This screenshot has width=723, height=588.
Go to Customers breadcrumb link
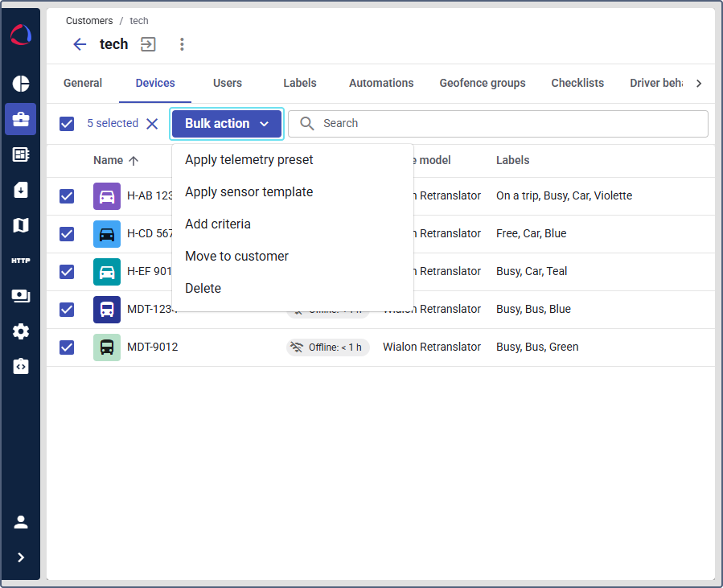[x=89, y=21]
